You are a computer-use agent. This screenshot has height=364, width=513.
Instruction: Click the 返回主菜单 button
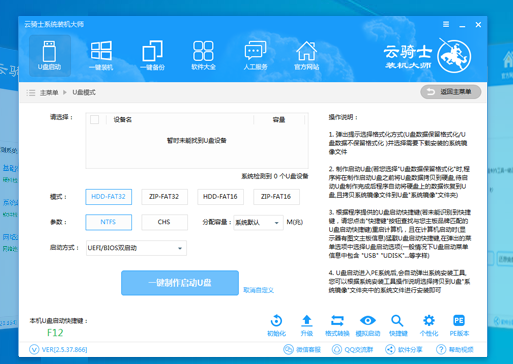[450, 92]
